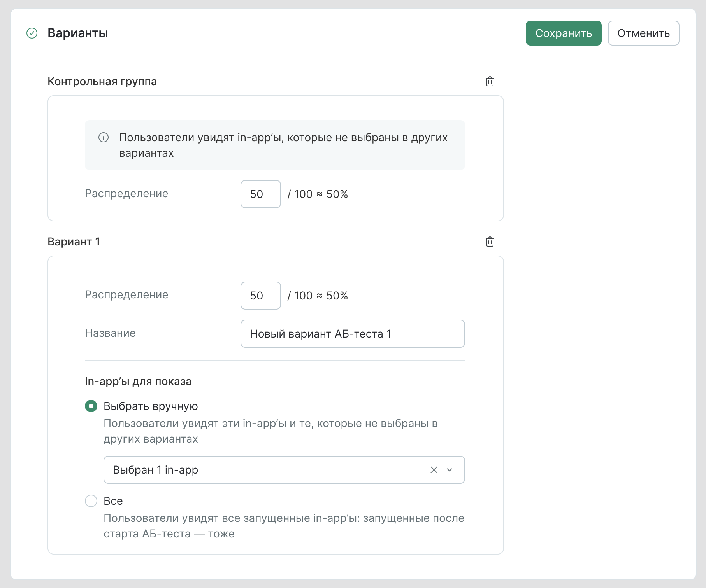706x588 pixels.
Task: Click the In-app'ы для показа label
Action: click(x=138, y=381)
